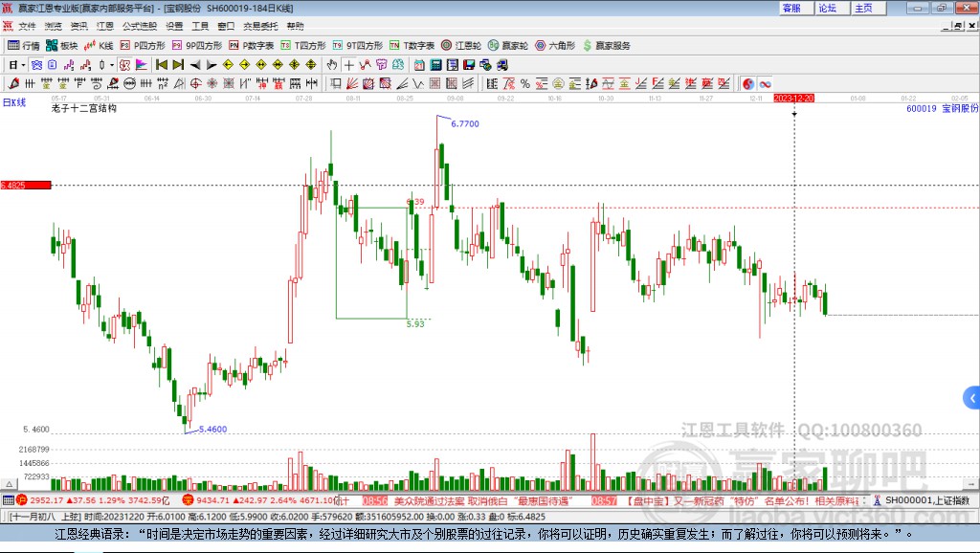Click the yin-yang taiji icon
Image resolution: width=980 pixels, height=553 pixels.
(747, 84)
